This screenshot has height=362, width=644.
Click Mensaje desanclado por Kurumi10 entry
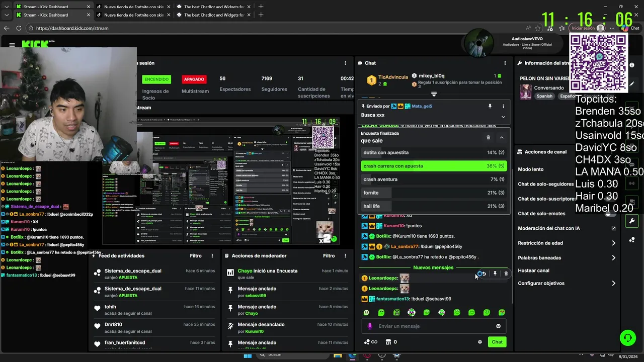[288, 328]
